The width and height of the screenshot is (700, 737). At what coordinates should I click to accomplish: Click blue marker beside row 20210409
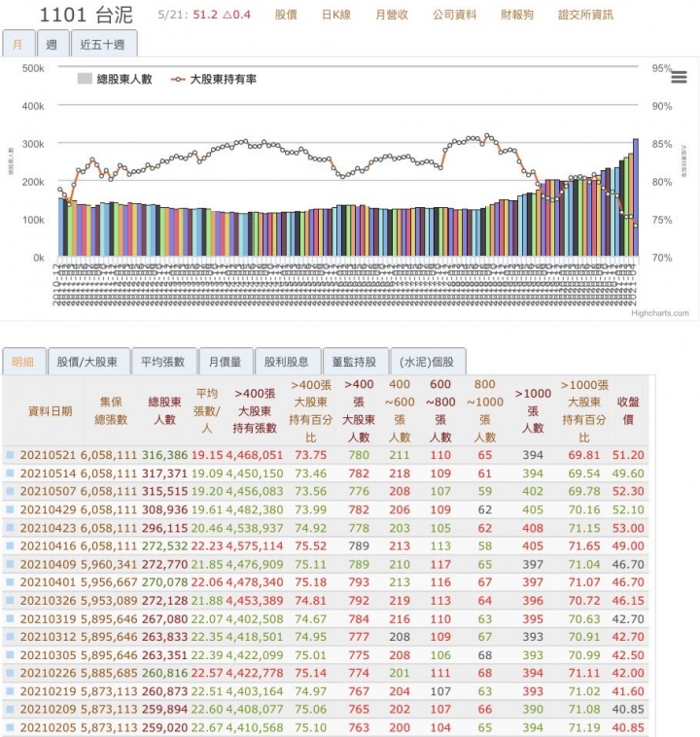[10, 564]
